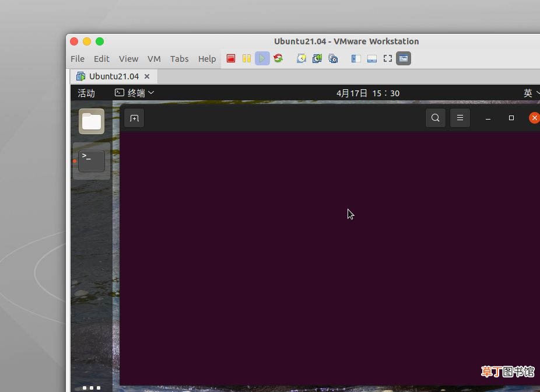The width and height of the screenshot is (540, 392).
Task: Open the snapshot manager icon
Action: (333, 58)
